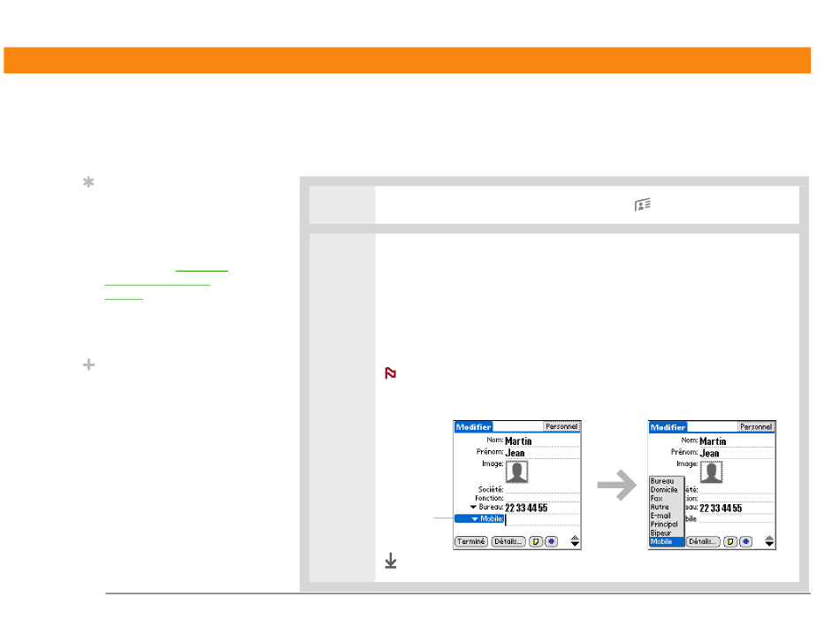Click 'Jean' in the screen with the open list
The image size is (840, 628).
(709, 454)
